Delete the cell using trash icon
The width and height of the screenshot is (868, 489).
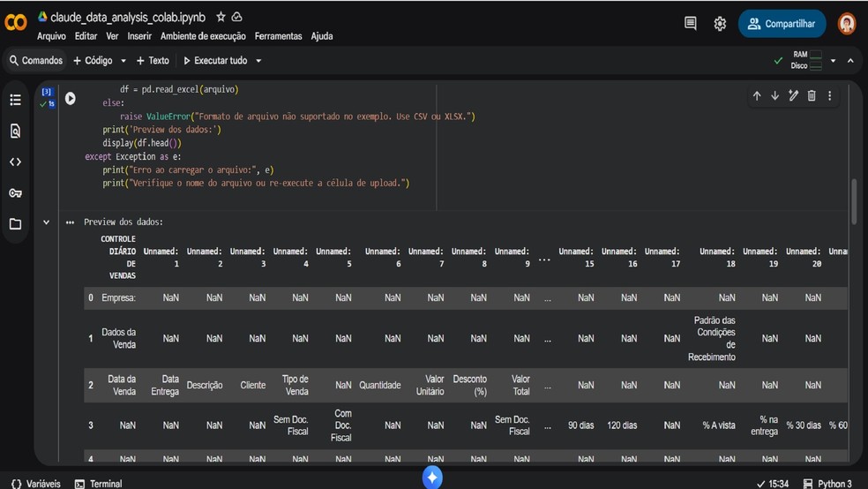812,96
